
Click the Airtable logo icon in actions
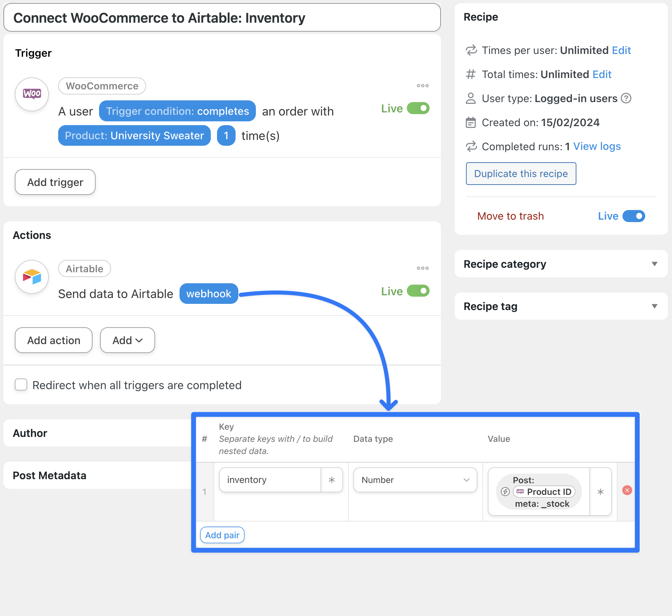[x=32, y=277]
